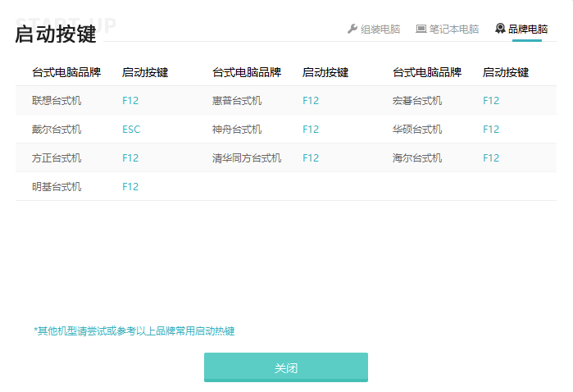Click the footnote about 其他机型 hotkeys

point(134,331)
